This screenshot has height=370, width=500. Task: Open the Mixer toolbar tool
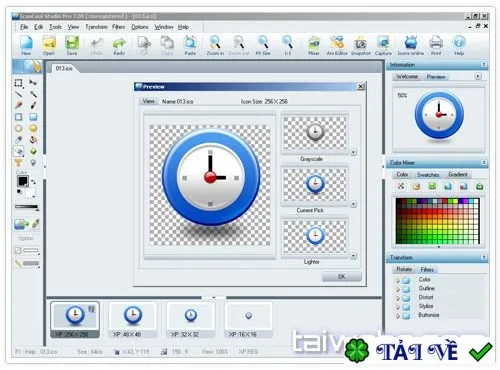[314, 46]
